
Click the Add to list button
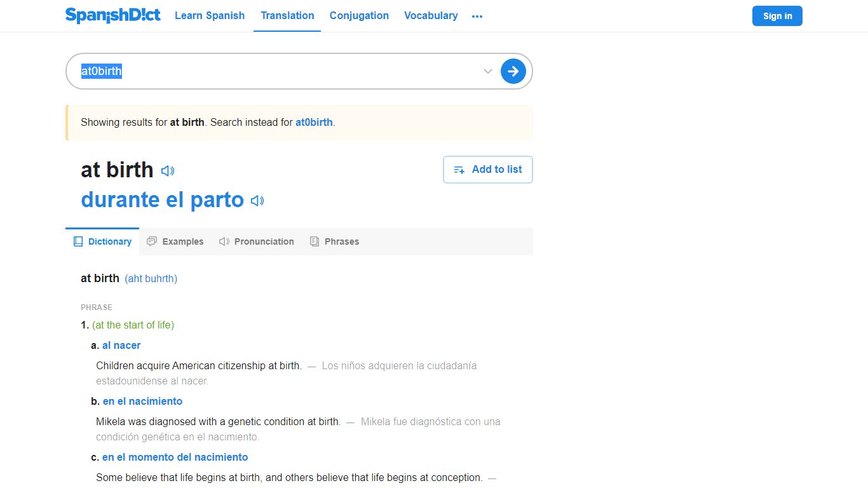coord(488,170)
